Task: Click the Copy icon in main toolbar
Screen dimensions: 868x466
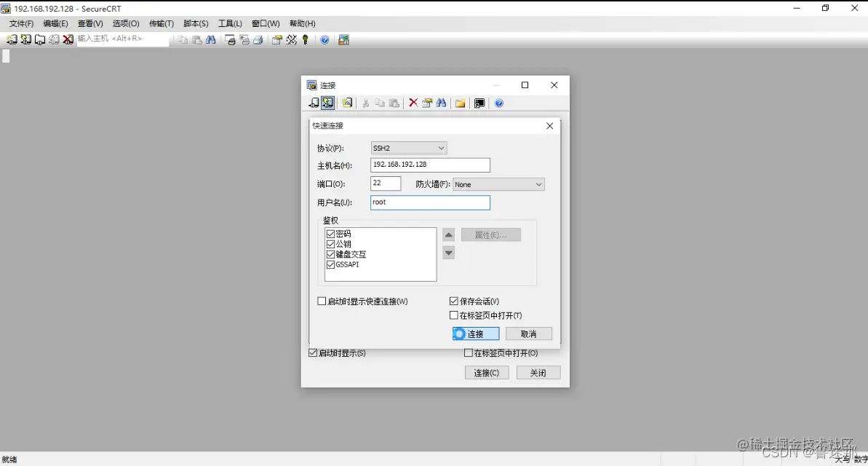Action: tap(183, 40)
